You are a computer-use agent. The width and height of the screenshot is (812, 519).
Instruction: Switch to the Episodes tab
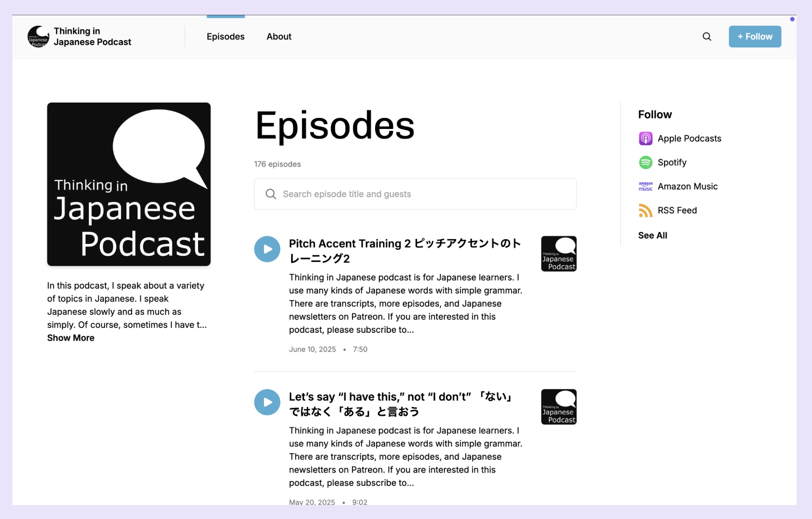click(225, 37)
